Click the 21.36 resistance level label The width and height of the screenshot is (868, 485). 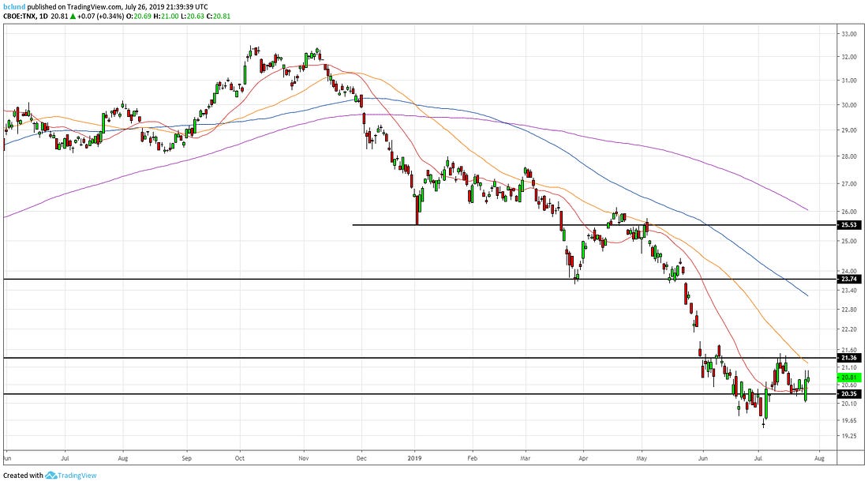point(849,358)
